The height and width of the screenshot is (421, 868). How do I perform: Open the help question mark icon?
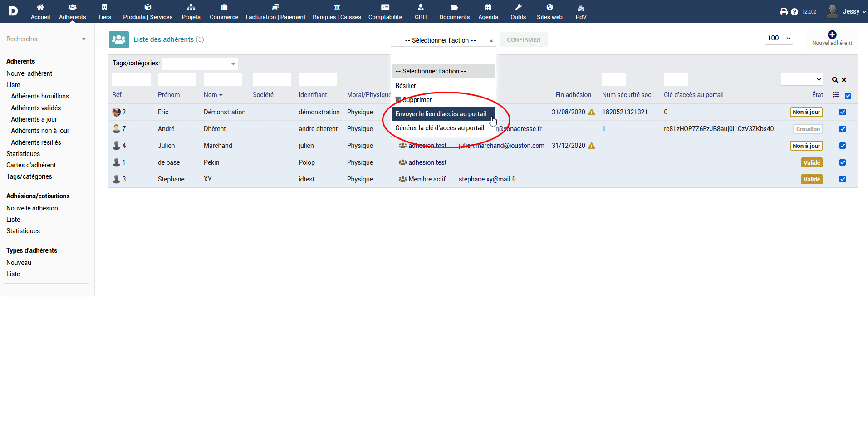tap(794, 12)
